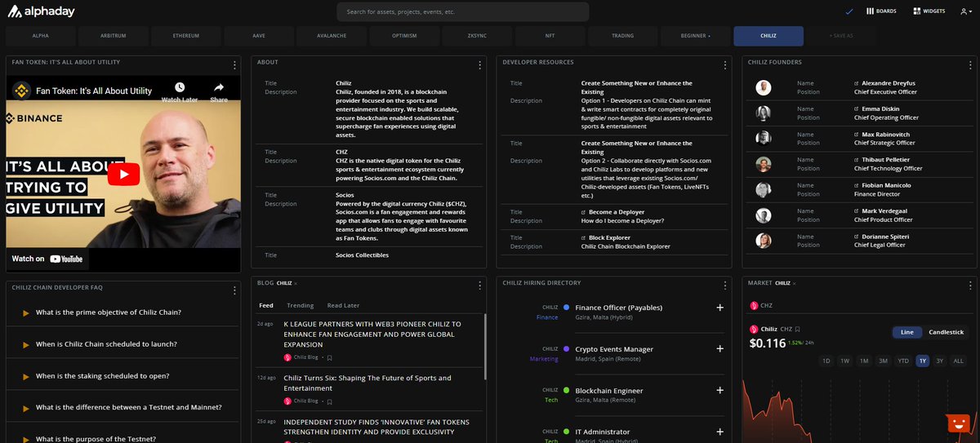The width and height of the screenshot is (980, 443).
Task: Click Watch on YouTube link
Action: pyautogui.click(x=47, y=259)
